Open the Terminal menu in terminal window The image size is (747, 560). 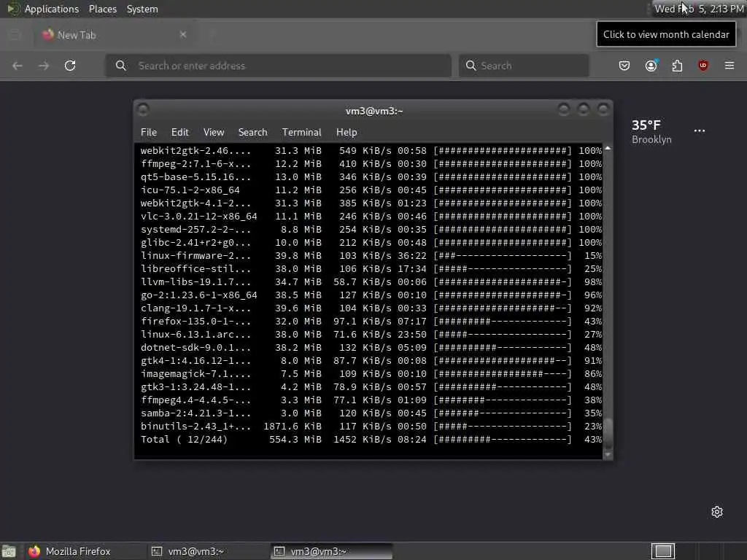click(301, 133)
